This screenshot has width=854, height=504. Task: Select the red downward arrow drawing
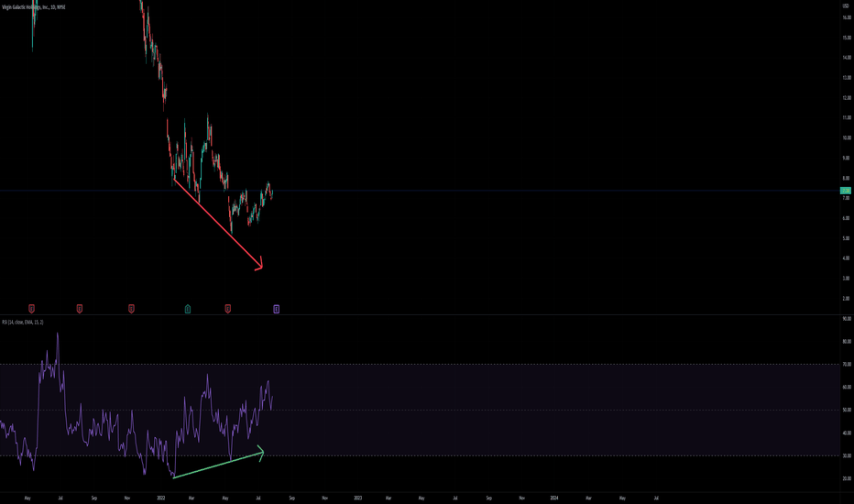(x=218, y=224)
